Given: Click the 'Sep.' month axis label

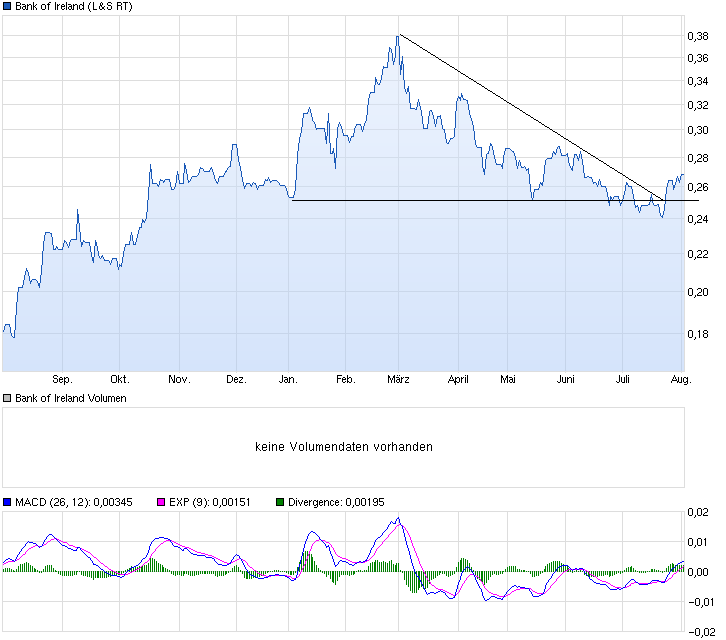Looking at the screenshot, I should (x=63, y=380).
